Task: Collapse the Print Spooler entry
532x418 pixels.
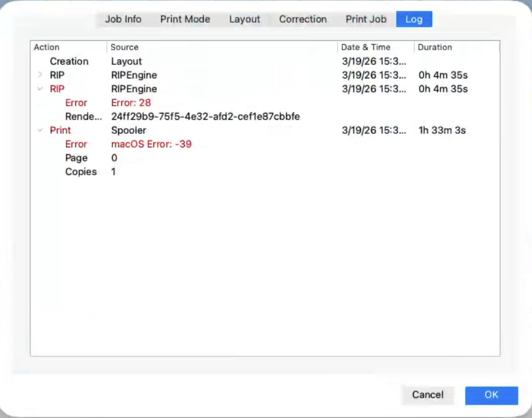Action: click(x=40, y=131)
